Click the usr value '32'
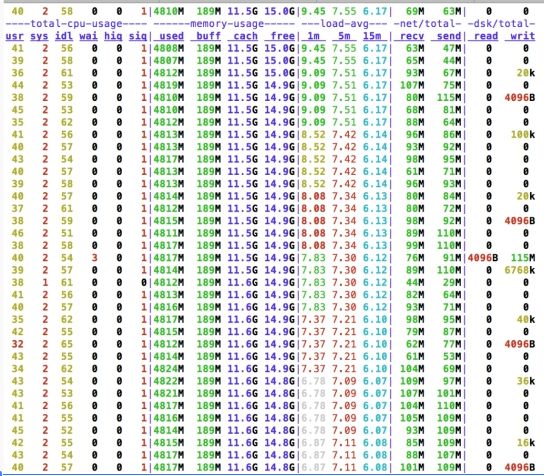The image size is (544, 476). point(18,344)
